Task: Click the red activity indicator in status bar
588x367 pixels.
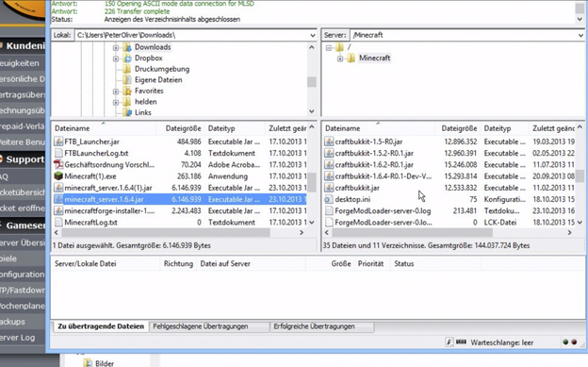Action: (x=574, y=342)
